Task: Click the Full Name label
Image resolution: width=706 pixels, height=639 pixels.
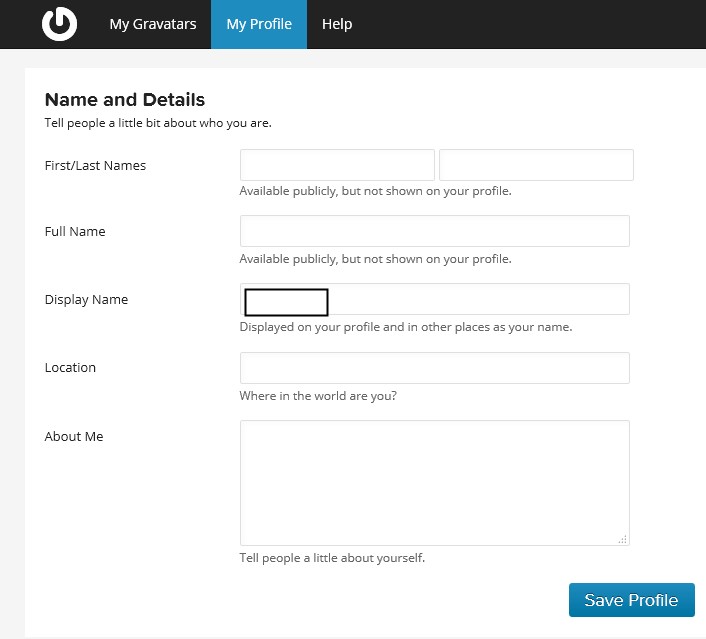Action: coord(75,231)
